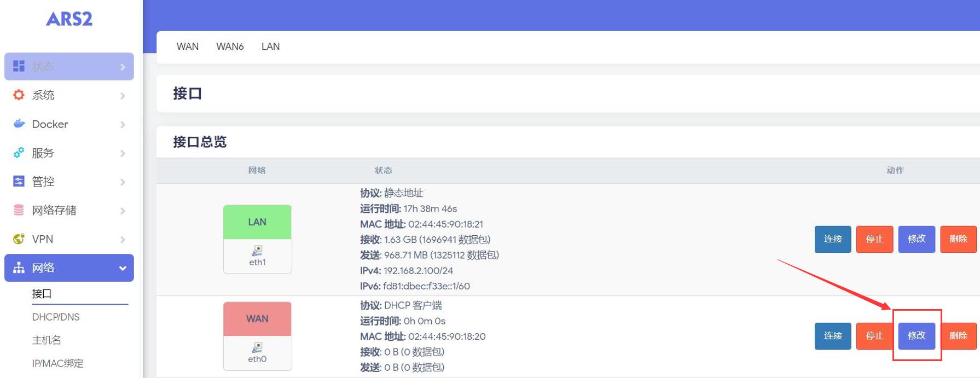Viewport: 980px width, 378px height.
Task: Click the VPN globe icon
Action: click(19, 239)
